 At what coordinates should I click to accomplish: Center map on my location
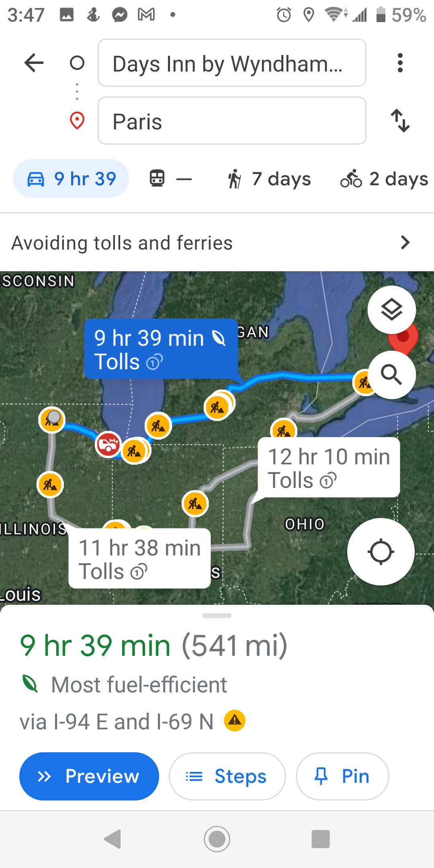point(381,552)
